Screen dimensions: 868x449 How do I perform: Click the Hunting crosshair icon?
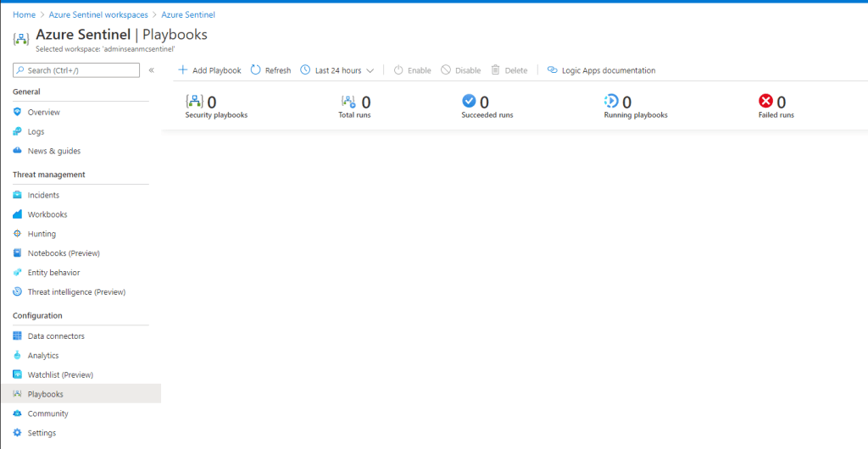click(18, 234)
